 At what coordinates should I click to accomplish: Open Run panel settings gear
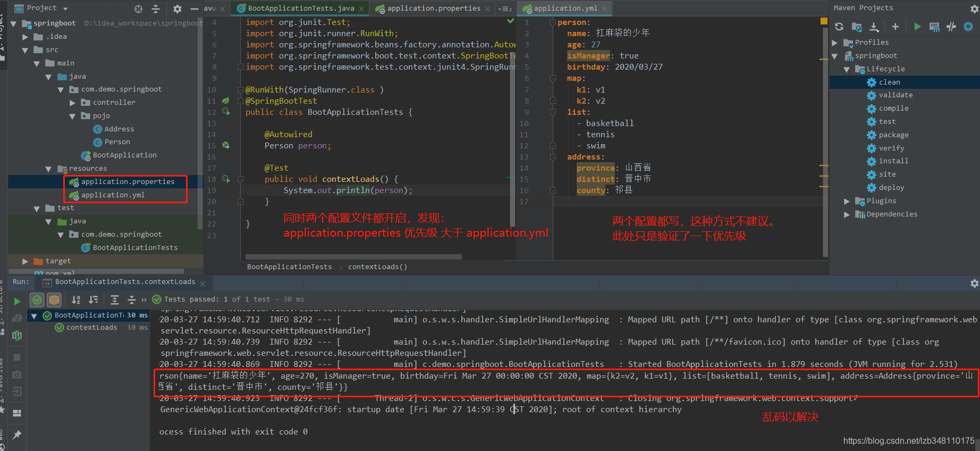point(974,283)
